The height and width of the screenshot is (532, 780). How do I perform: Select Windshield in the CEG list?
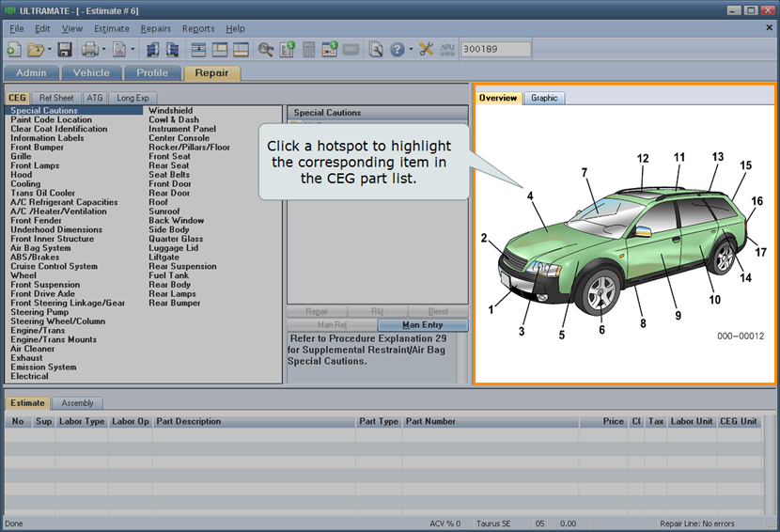pos(170,111)
